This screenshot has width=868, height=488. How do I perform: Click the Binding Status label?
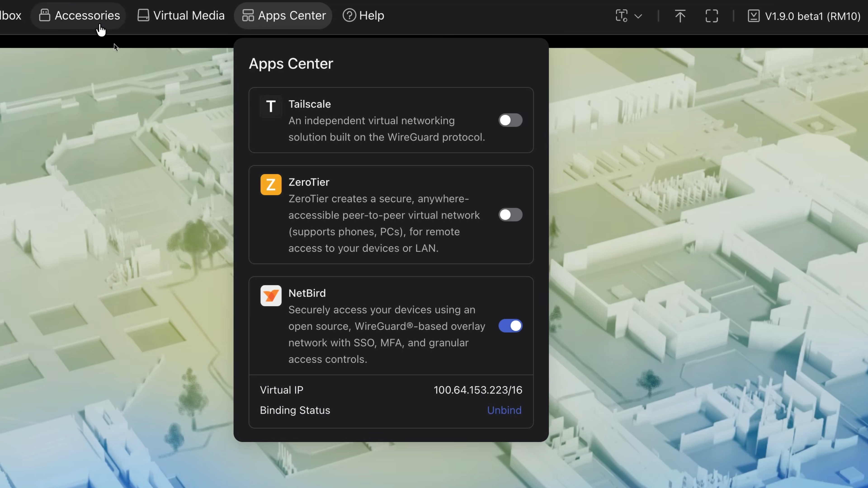295,410
